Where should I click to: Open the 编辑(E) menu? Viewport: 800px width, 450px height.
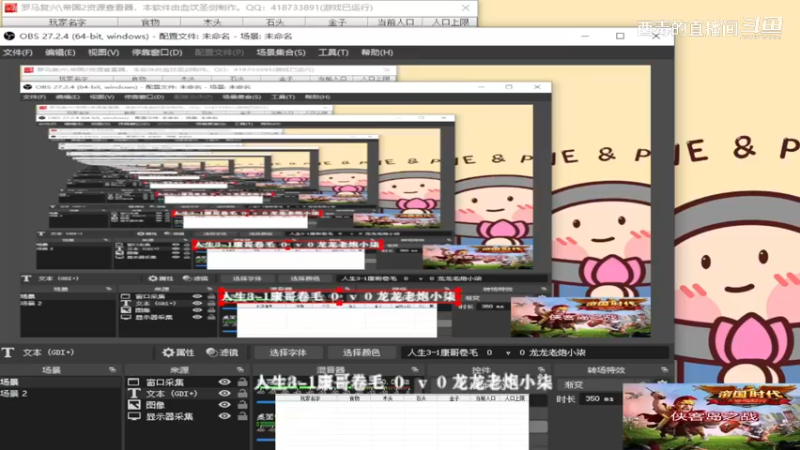[x=60, y=53]
